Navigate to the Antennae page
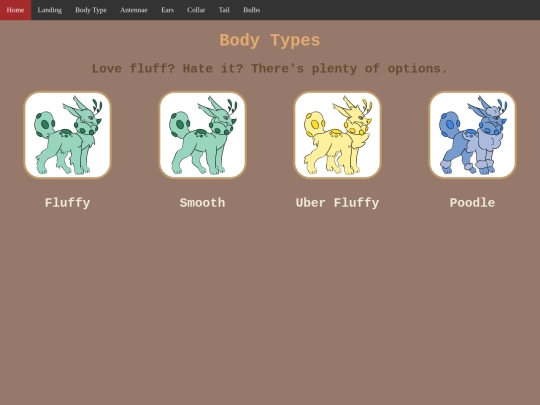 134,10
